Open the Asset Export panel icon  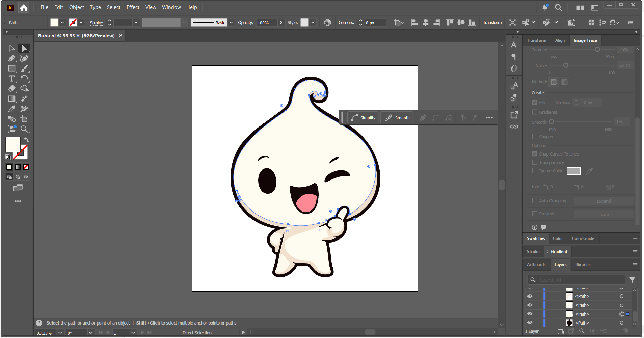(514, 115)
